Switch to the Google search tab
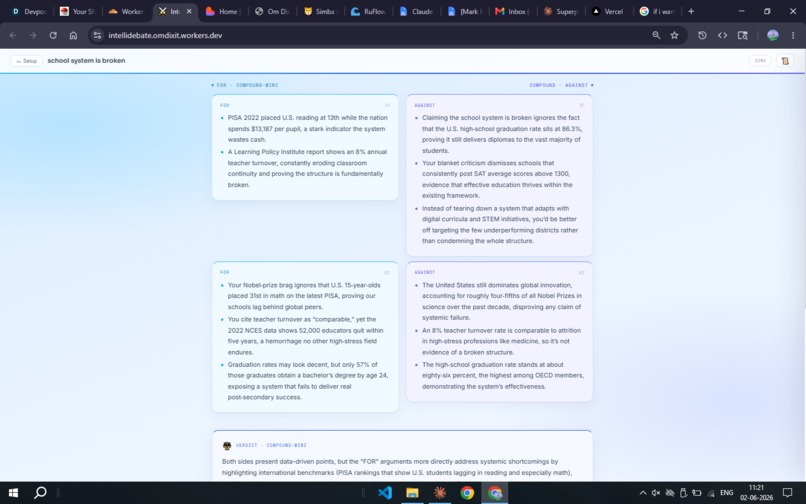The width and height of the screenshot is (806, 504). (659, 11)
